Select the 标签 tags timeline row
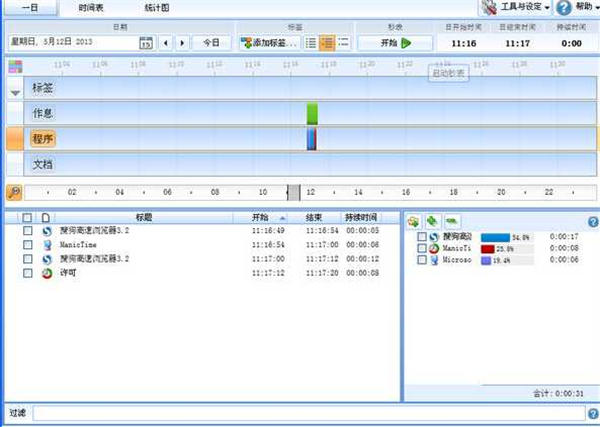Screen dimensions: 600x427 click(310, 88)
